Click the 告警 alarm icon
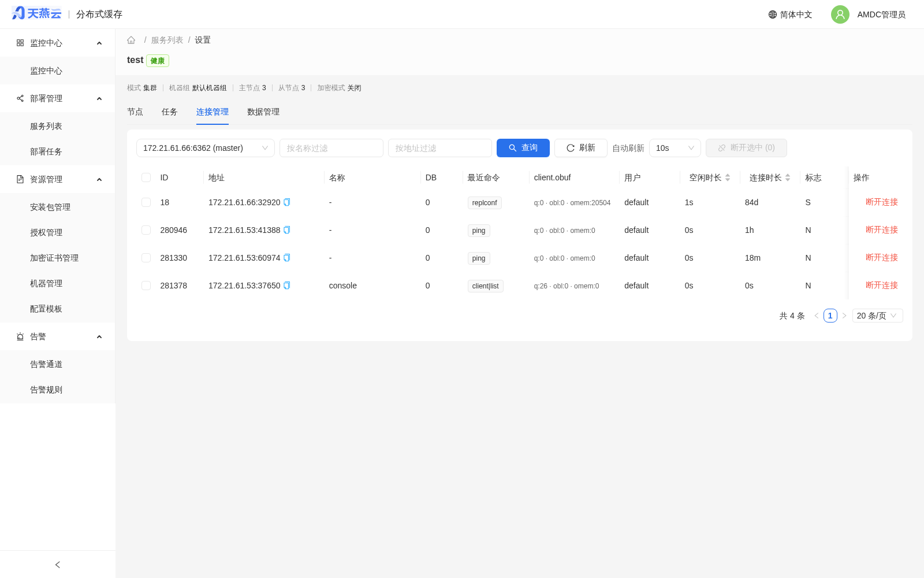 pyautogui.click(x=20, y=336)
